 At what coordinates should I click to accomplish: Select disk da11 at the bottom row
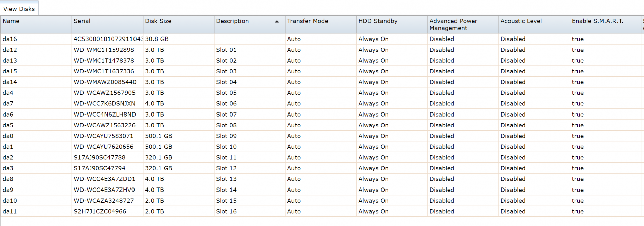click(x=322, y=211)
